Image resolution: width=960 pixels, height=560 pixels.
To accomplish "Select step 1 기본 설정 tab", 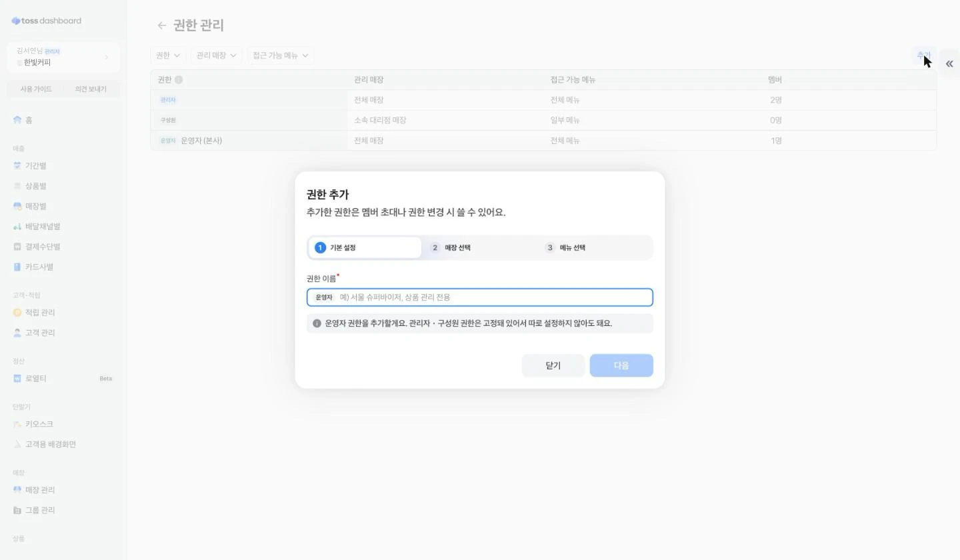I will pyautogui.click(x=365, y=247).
